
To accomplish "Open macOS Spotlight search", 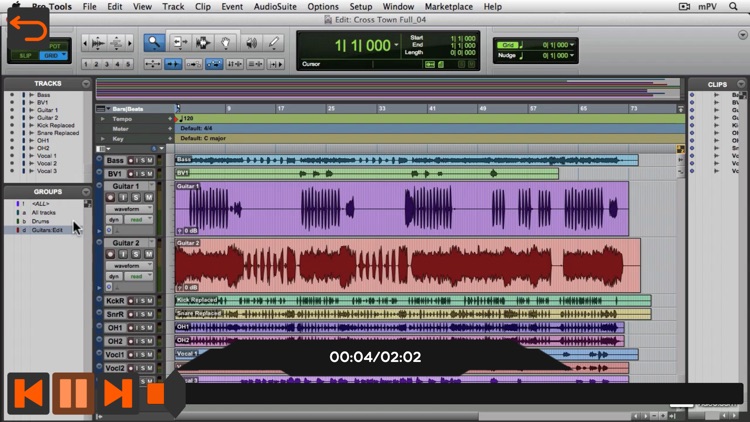I will [733, 7].
